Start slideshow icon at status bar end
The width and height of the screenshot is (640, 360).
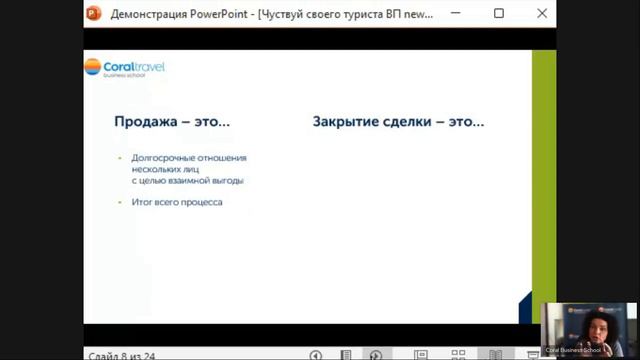point(533,355)
